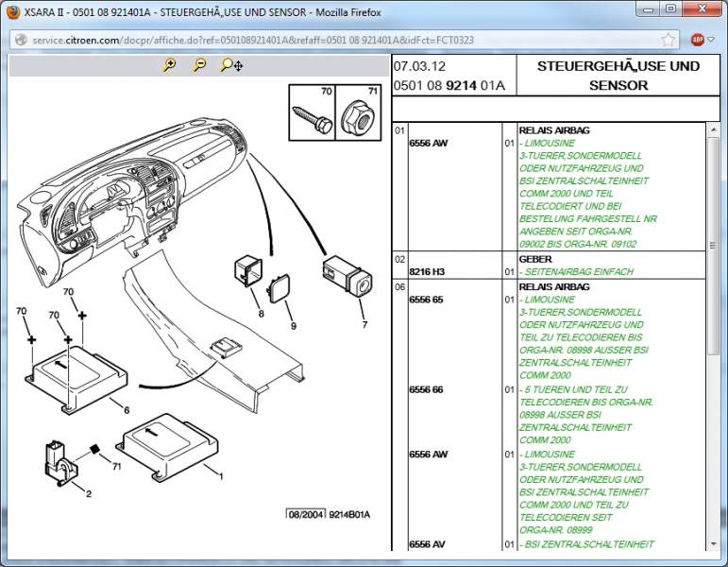This screenshot has height=567, width=728.
Task: Click diagram label number 71
Action: point(116,466)
